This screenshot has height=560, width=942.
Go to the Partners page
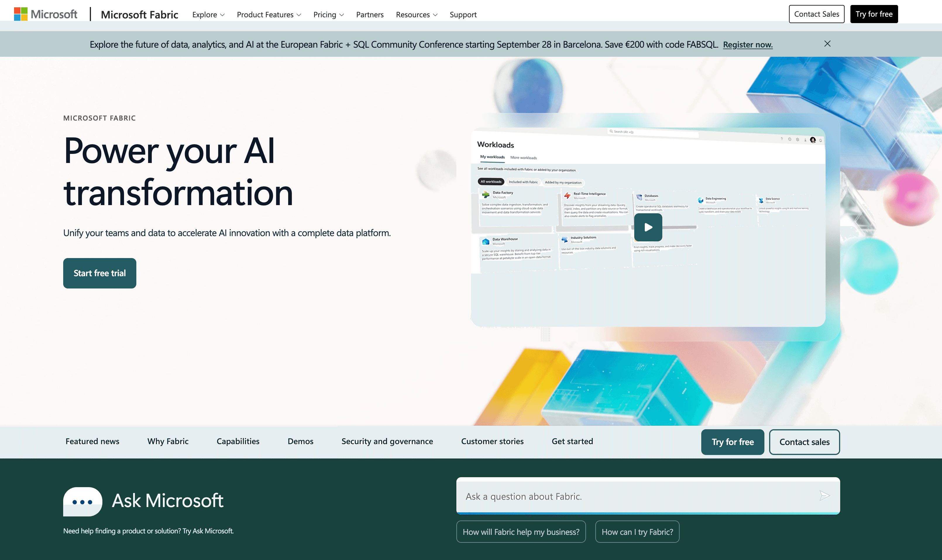[x=370, y=14]
